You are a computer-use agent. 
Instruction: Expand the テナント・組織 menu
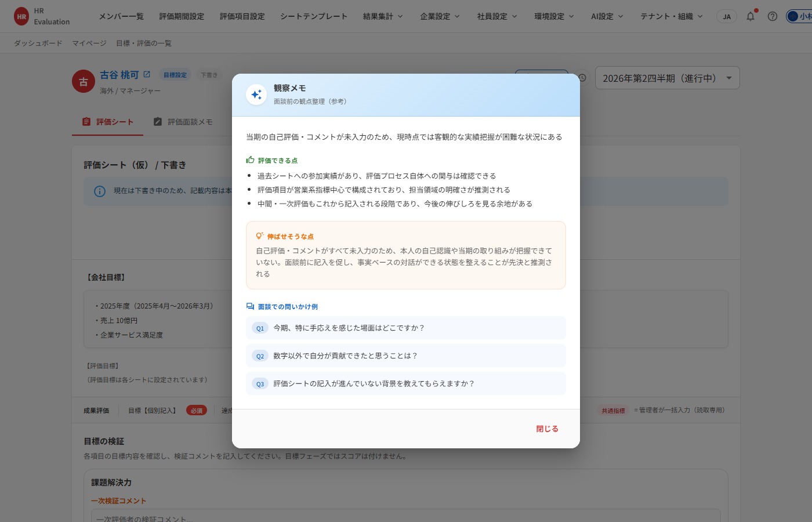(x=671, y=16)
